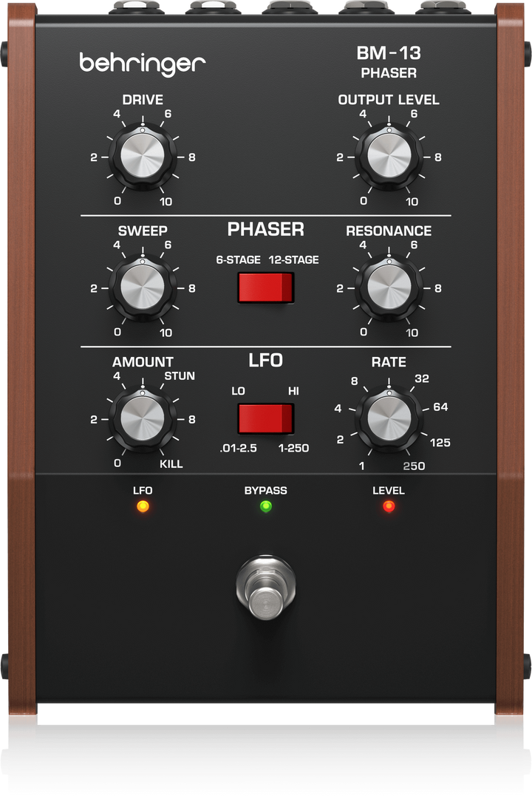Viewport: 532px width, 796px height.
Task: Click the STUN marking on the AMOUNT dial
Action: point(180,376)
